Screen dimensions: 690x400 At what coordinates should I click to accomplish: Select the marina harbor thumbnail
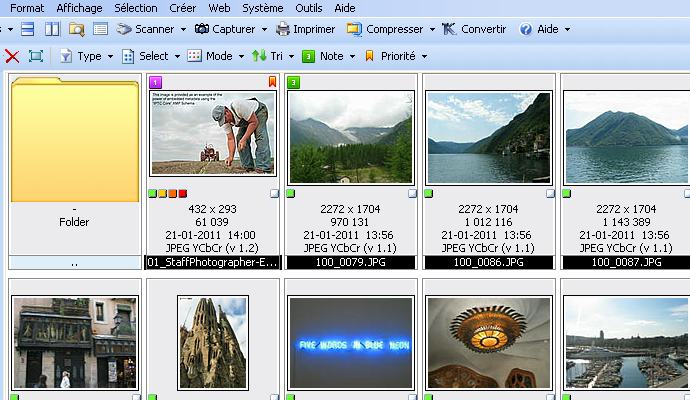click(x=627, y=343)
